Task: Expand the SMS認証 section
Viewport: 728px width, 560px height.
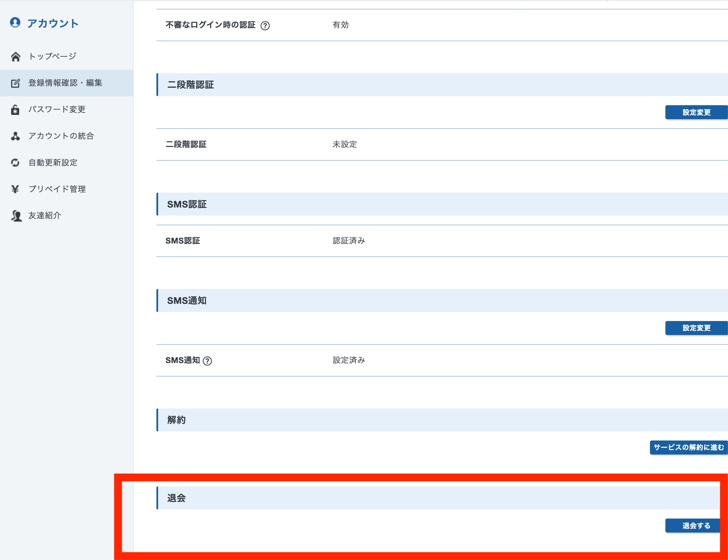Action: coord(441,204)
